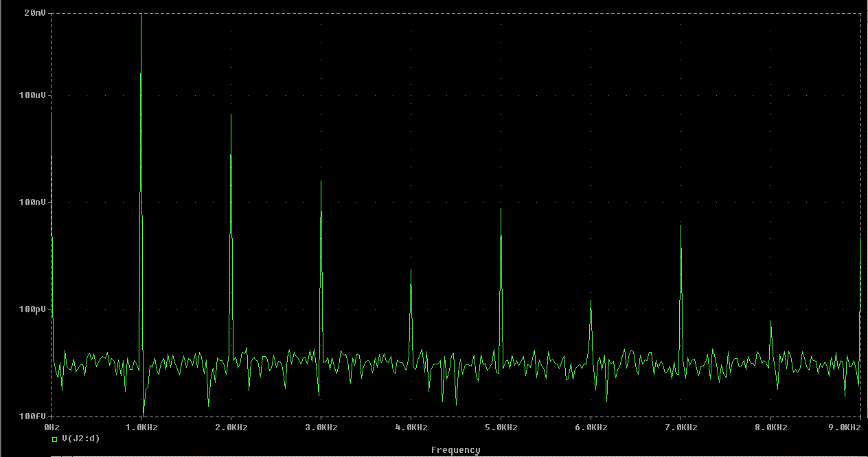Click the 100uV y-axis label
Image resolution: width=868 pixels, height=457 pixels.
32,95
